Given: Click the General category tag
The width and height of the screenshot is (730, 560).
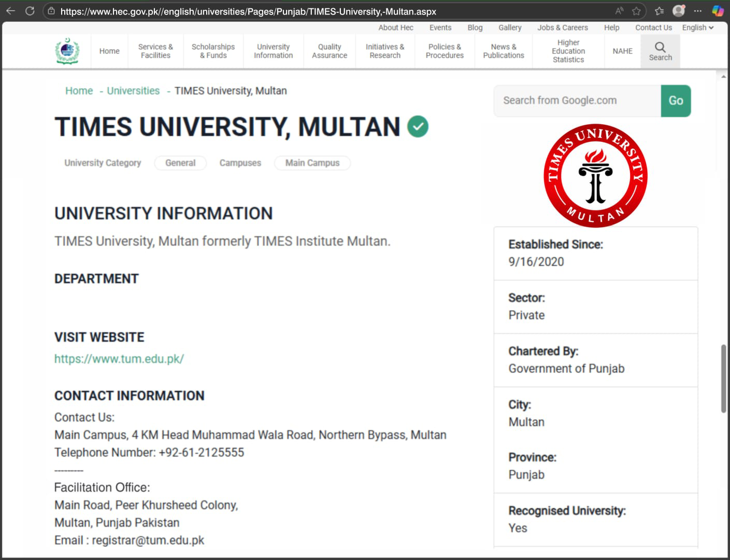Looking at the screenshot, I should pos(180,163).
